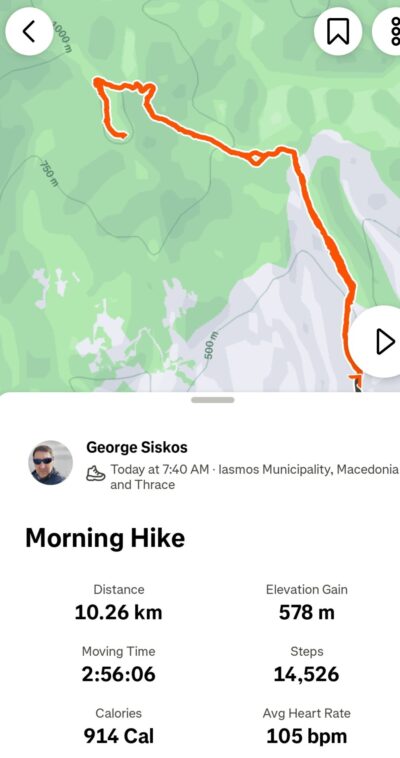Play the route flyover animation

click(380, 341)
